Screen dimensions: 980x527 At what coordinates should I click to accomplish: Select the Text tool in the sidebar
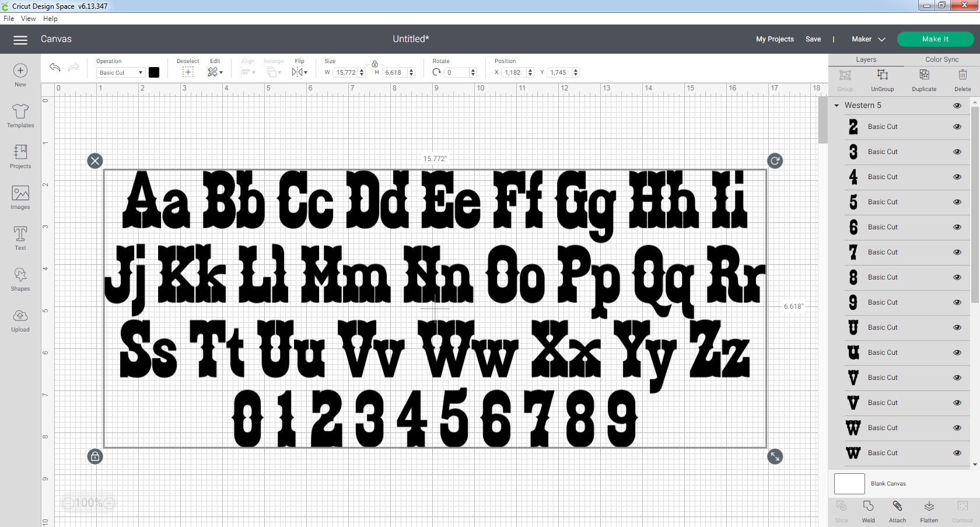click(x=20, y=238)
